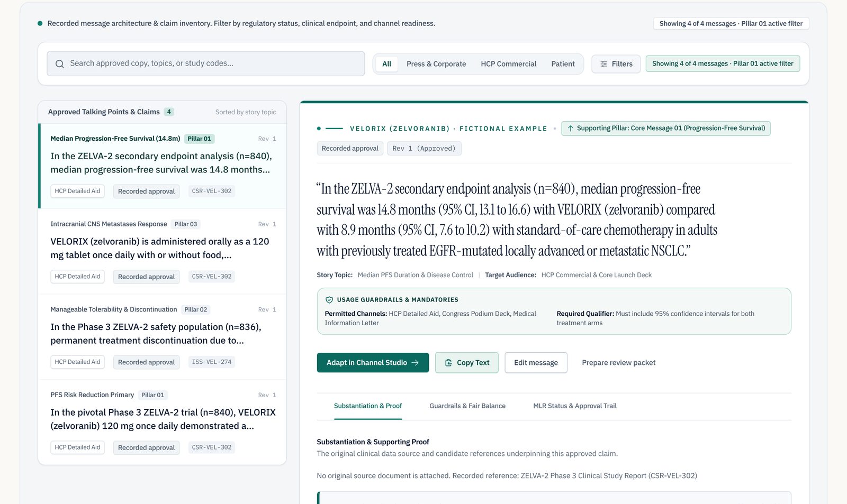Viewport: 847px width, 504px height.
Task: Click Recorded approval tag on Intracranial CNS card
Action: (146, 277)
